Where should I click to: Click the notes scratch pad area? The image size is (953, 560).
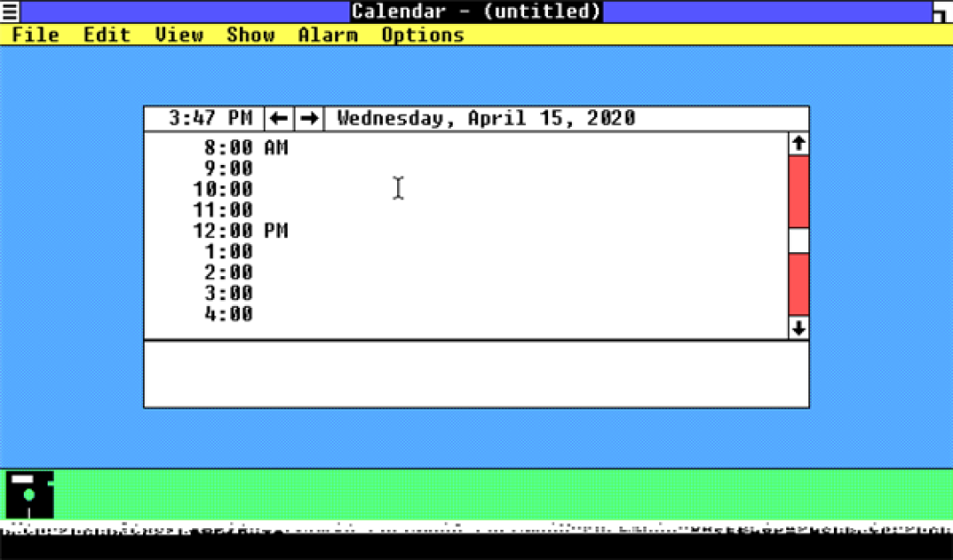click(x=476, y=374)
